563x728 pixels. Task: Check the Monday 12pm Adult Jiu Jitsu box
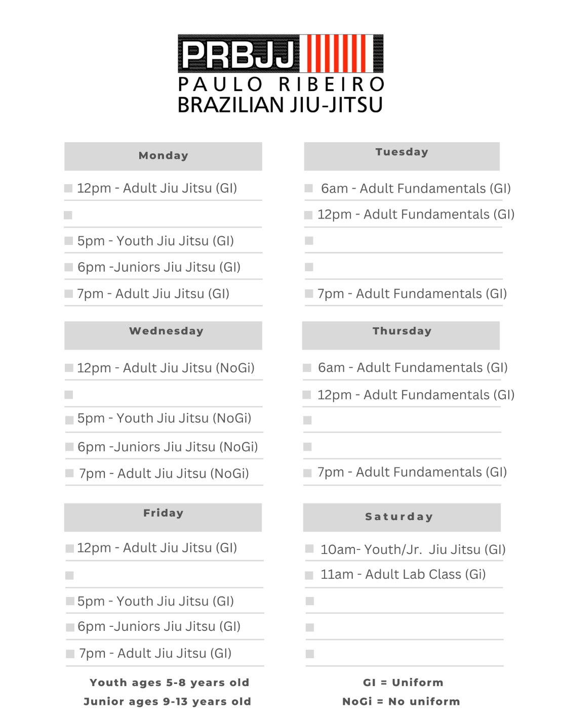tap(68, 189)
